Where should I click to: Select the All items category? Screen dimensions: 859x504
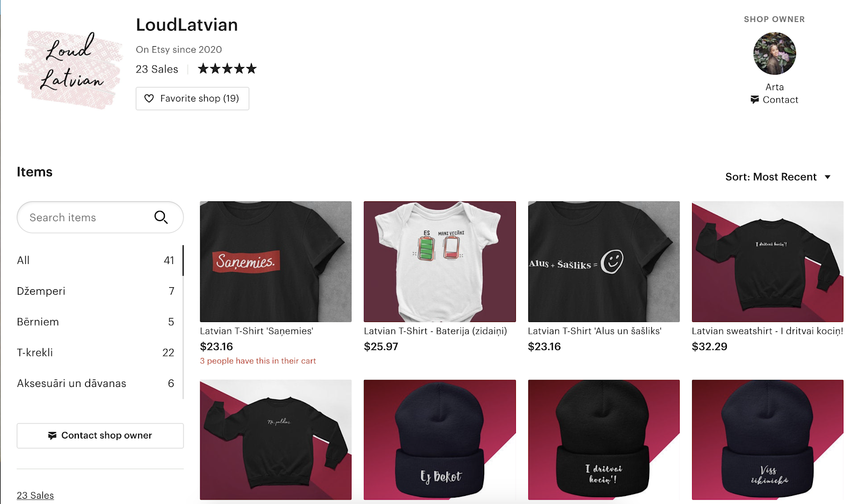coord(96,260)
